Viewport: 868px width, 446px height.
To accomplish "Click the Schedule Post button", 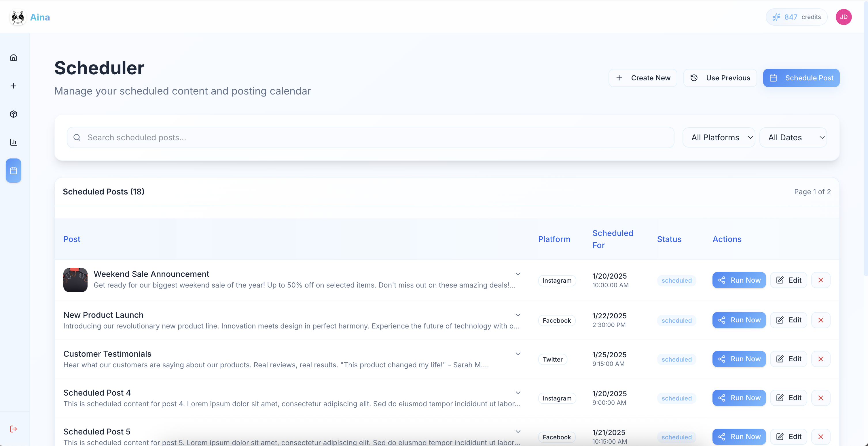I will tap(801, 78).
